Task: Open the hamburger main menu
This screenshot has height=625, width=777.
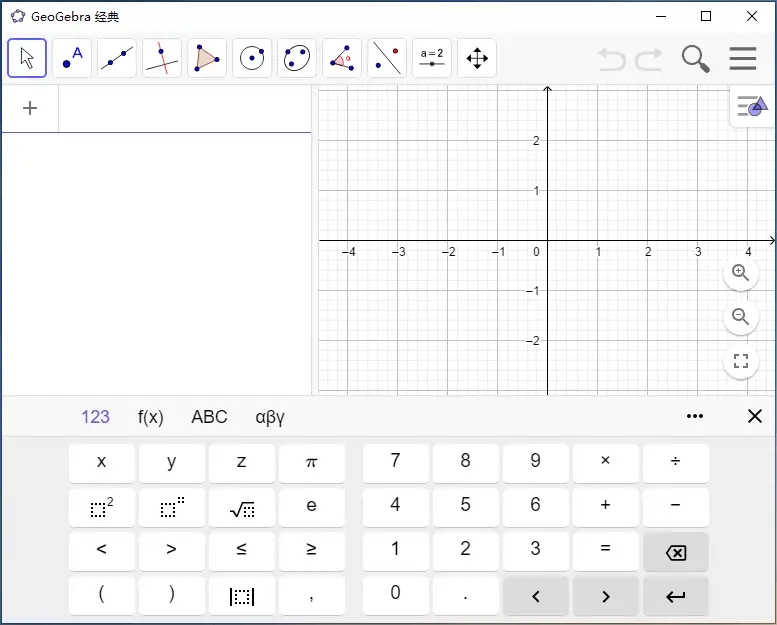Action: coord(743,58)
